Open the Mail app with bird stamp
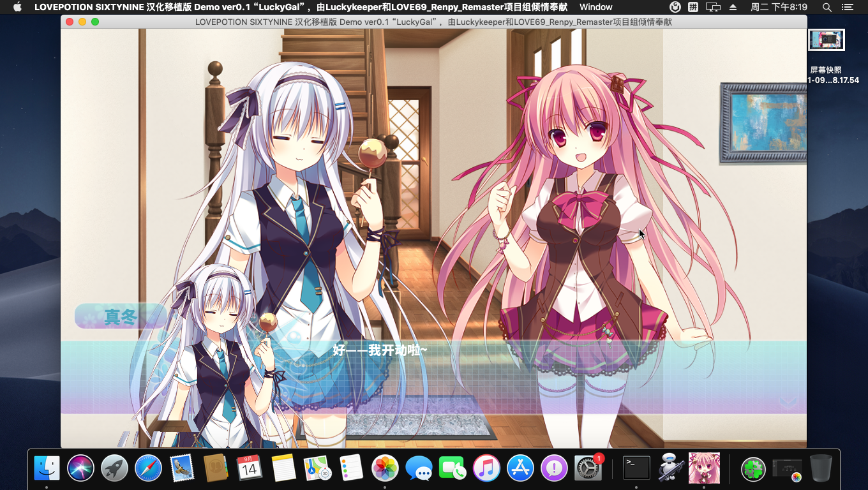 click(x=182, y=468)
